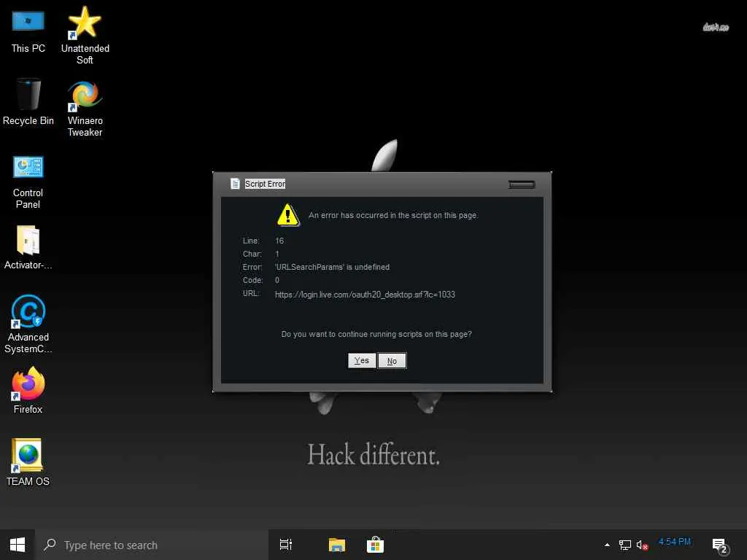This screenshot has width=747, height=560.
Task: Launch Firefox from the desktop
Action: coord(28,391)
